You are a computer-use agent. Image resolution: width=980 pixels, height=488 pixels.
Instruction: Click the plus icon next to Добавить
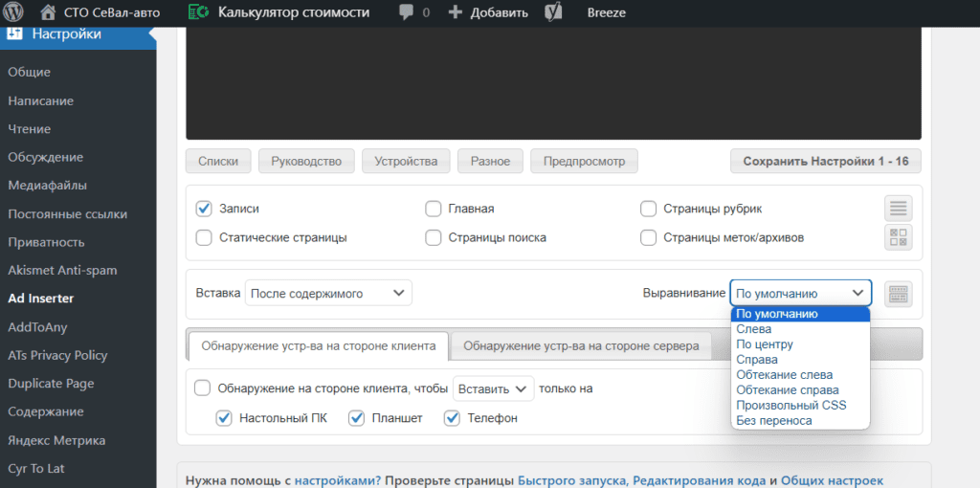pos(456,12)
